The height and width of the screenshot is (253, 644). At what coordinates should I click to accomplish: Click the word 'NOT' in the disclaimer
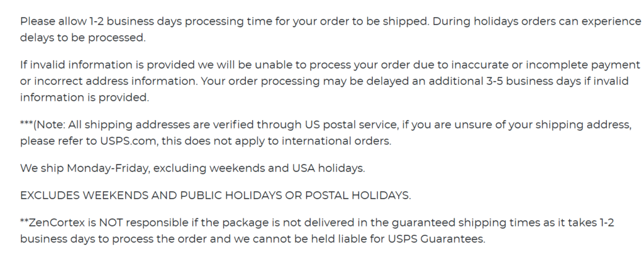[x=111, y=223]
